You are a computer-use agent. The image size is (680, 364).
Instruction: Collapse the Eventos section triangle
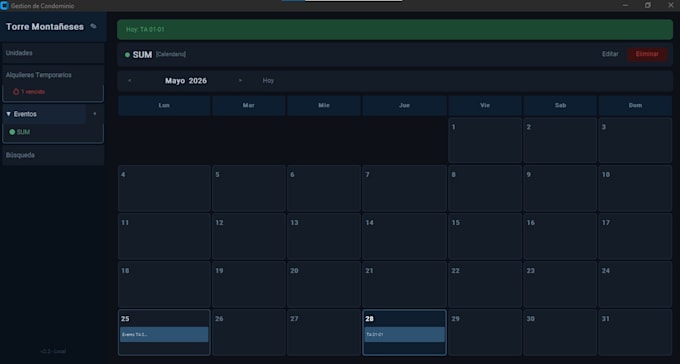pyautogui.click(x=8, y=114)
